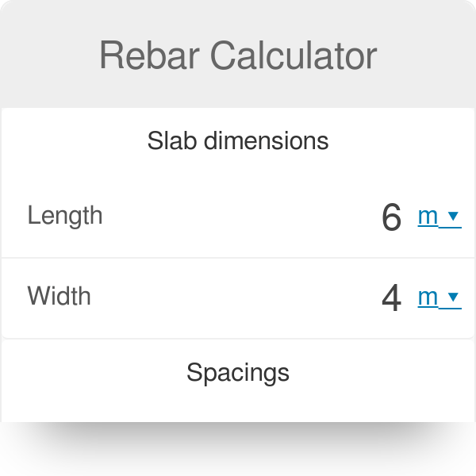
Task: Click the divider line between Length and Width
Action: click(x=238, y=258)
